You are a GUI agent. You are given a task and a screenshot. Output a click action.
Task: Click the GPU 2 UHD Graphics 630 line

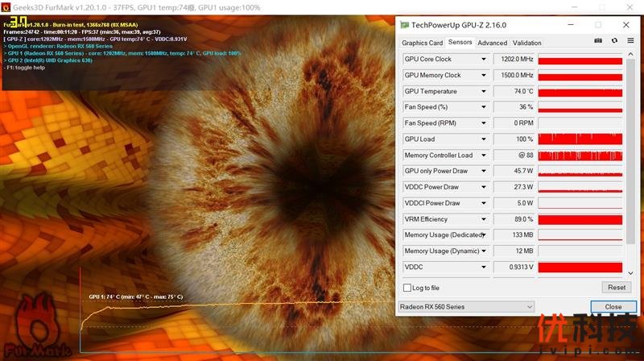point(47,60)
